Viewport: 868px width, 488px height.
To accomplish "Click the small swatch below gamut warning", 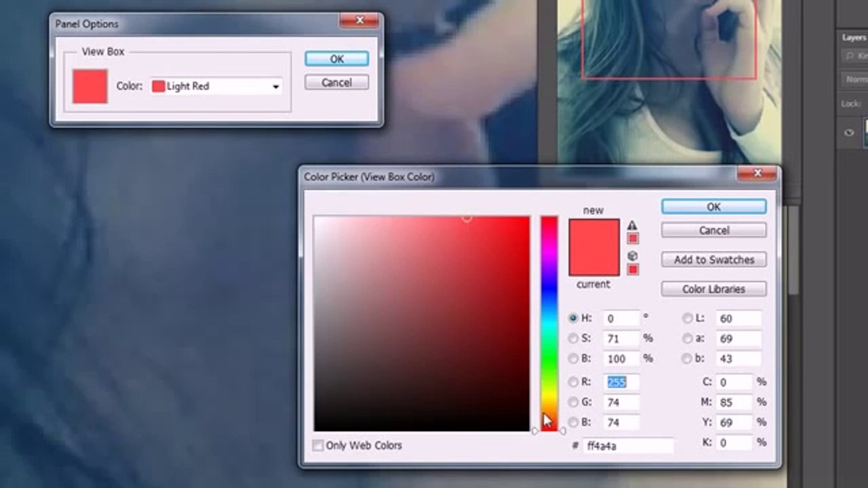I will (x=633, y=239).
